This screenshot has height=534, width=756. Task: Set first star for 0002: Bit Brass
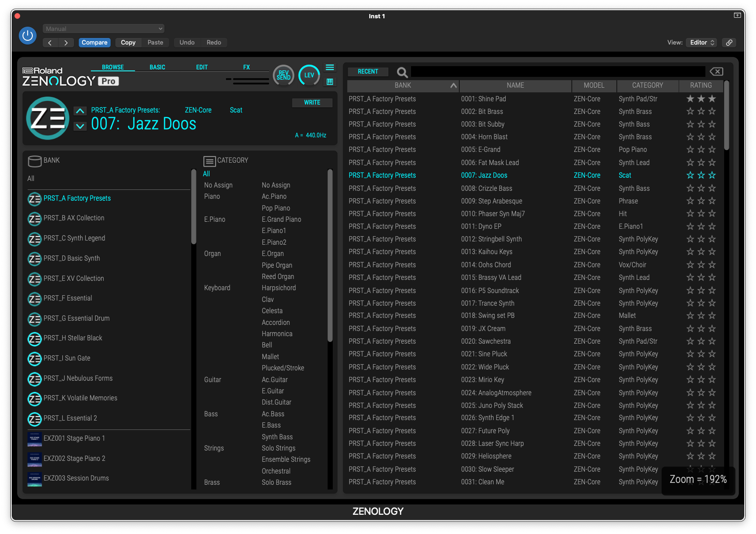pyautogui.click(x=690, y=112)
